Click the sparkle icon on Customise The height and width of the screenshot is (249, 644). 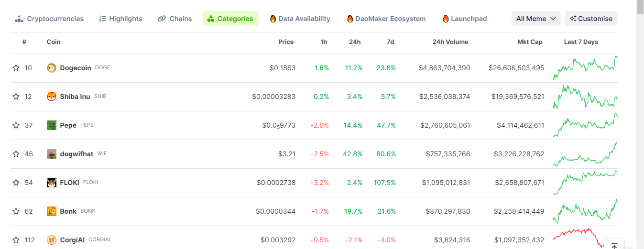click(x=573, y=19)
